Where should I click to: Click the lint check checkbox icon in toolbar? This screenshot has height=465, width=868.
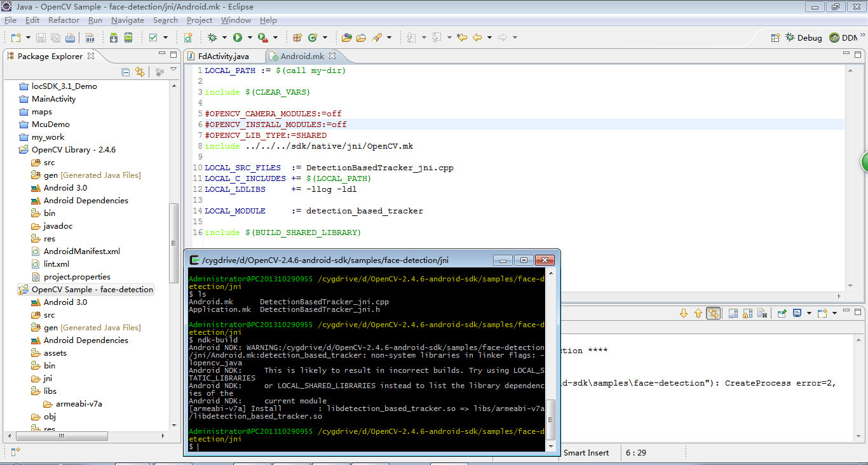(153, 37)
